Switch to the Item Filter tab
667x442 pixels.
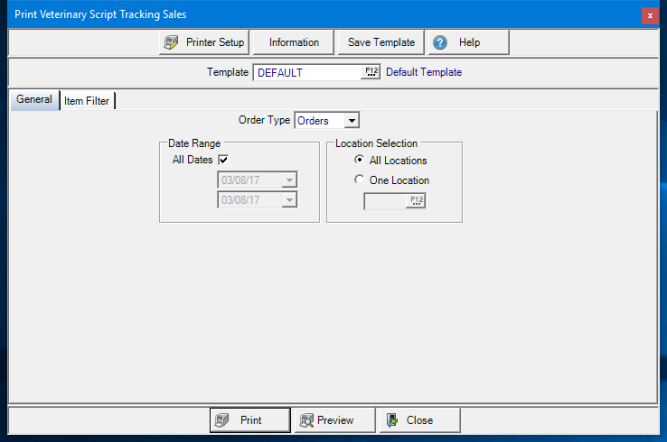87,101
